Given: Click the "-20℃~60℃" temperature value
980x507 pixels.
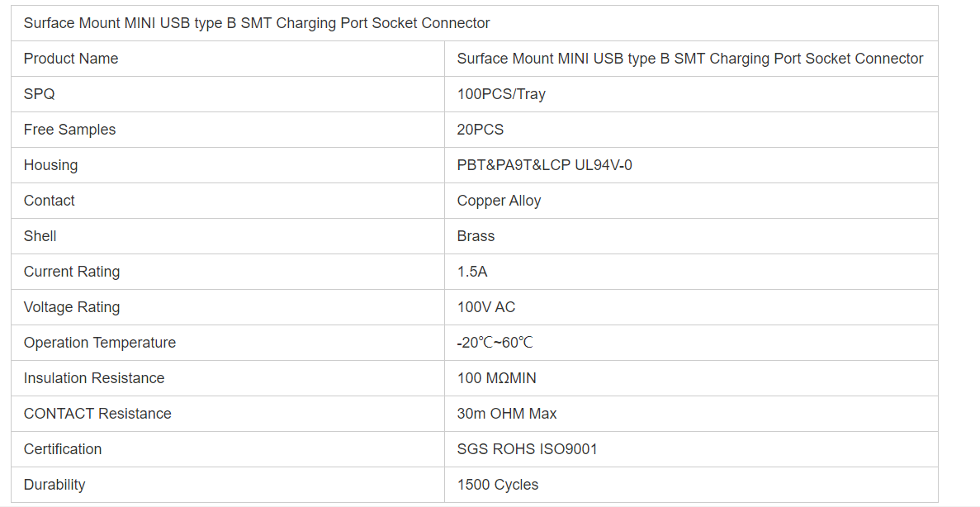Looking at the screenshot, I should pyautogui.click(x=495, y=343).
